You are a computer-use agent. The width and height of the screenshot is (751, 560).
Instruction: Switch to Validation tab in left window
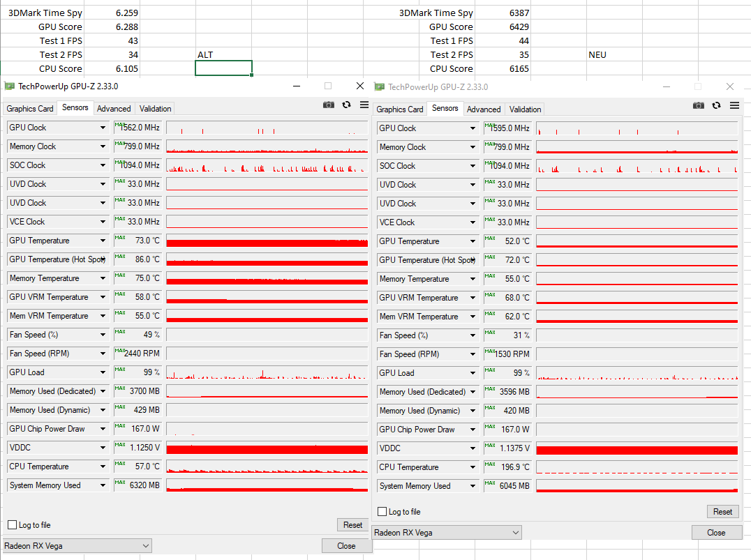[155, 109]
